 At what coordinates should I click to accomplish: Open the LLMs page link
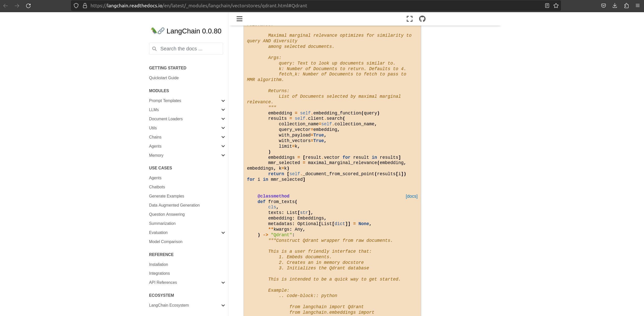coord(154,110)
